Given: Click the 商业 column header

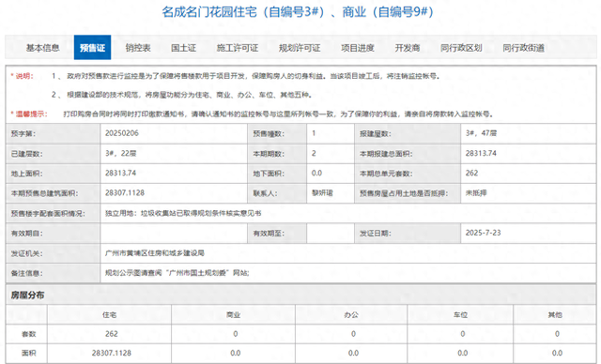Looking at the screenshot, I should 234,314.
